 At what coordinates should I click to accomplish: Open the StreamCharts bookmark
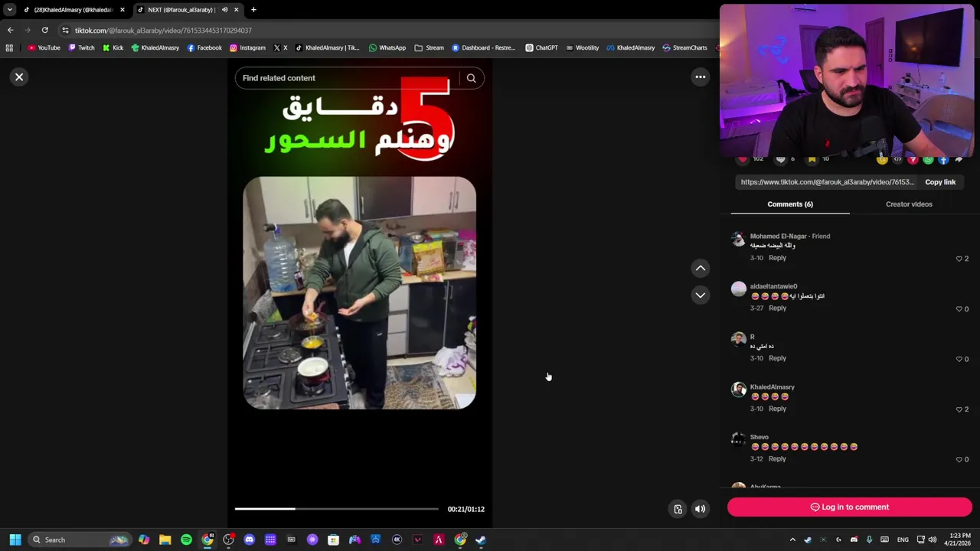(x=684, y=48)
